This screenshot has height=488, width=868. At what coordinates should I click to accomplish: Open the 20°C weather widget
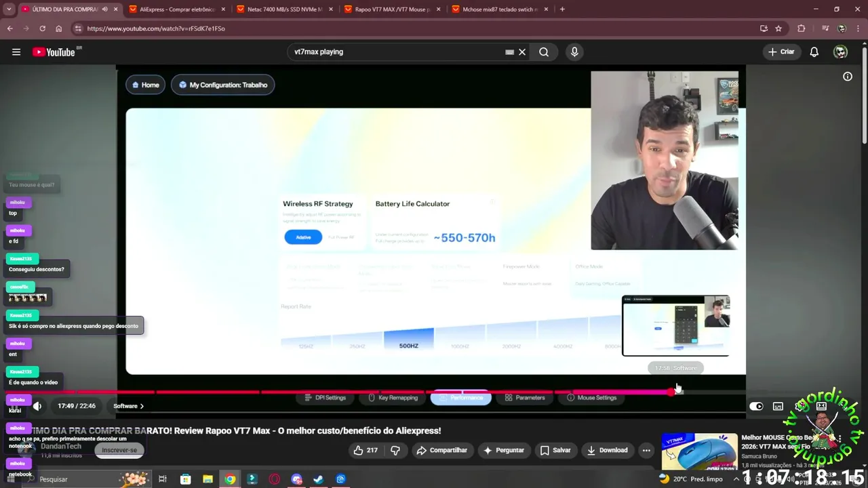point(690,479)
